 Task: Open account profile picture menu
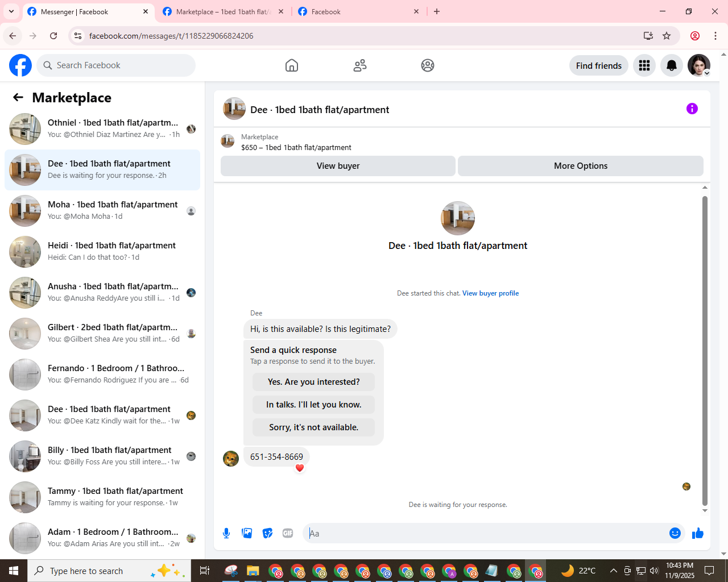pos(699,65)
